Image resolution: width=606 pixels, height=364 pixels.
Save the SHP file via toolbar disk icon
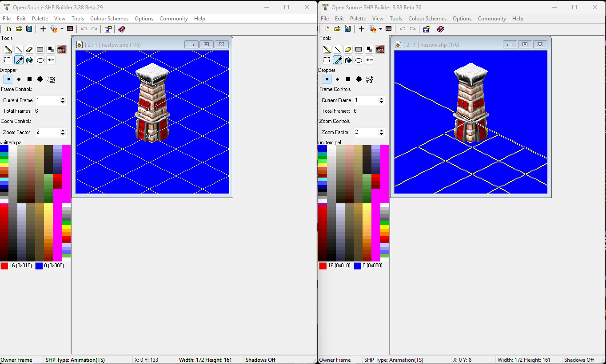pyautogui.click(x=29, y=28)
